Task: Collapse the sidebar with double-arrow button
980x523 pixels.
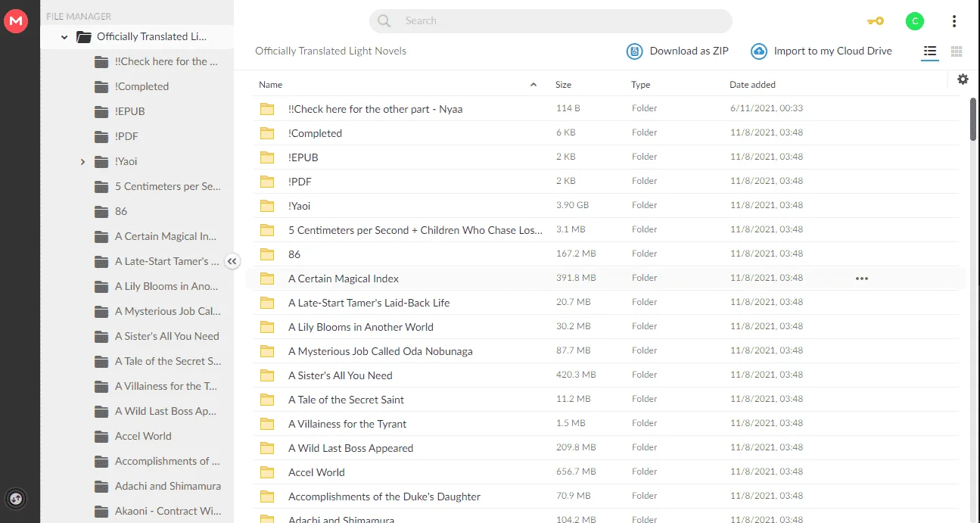Action: click(232, 261)
